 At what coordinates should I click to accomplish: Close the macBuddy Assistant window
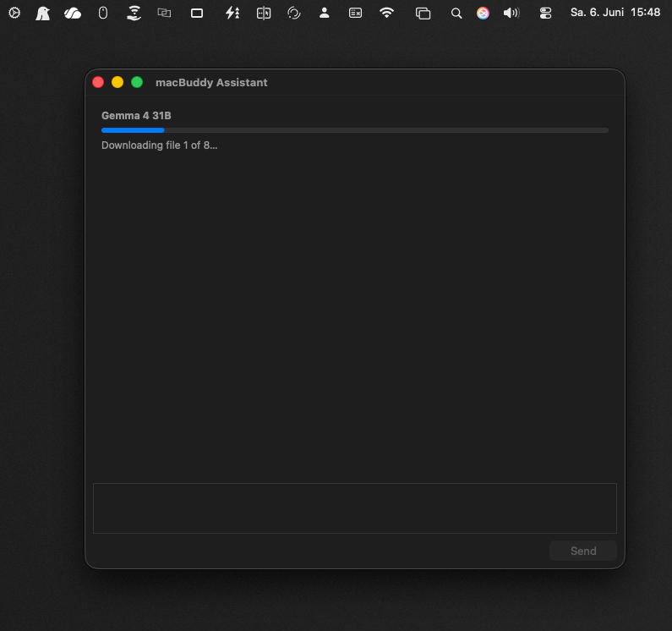coord(98,82)
